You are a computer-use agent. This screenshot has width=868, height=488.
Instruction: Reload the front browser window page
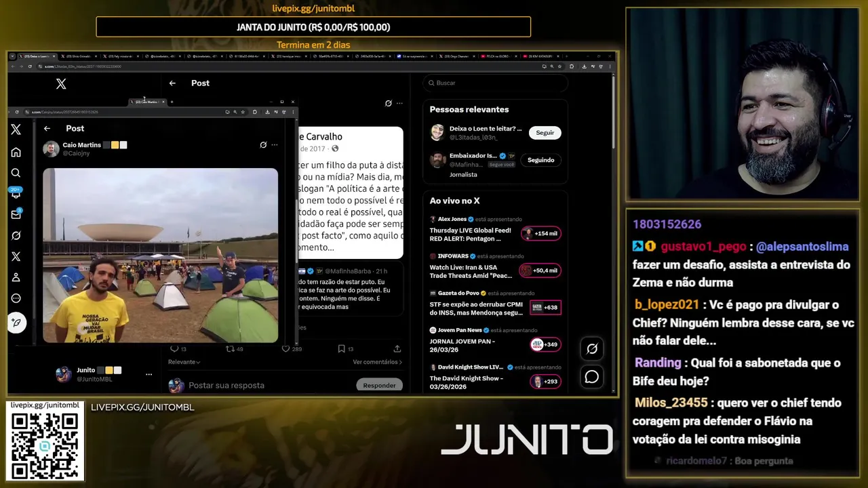pos(17,112)
